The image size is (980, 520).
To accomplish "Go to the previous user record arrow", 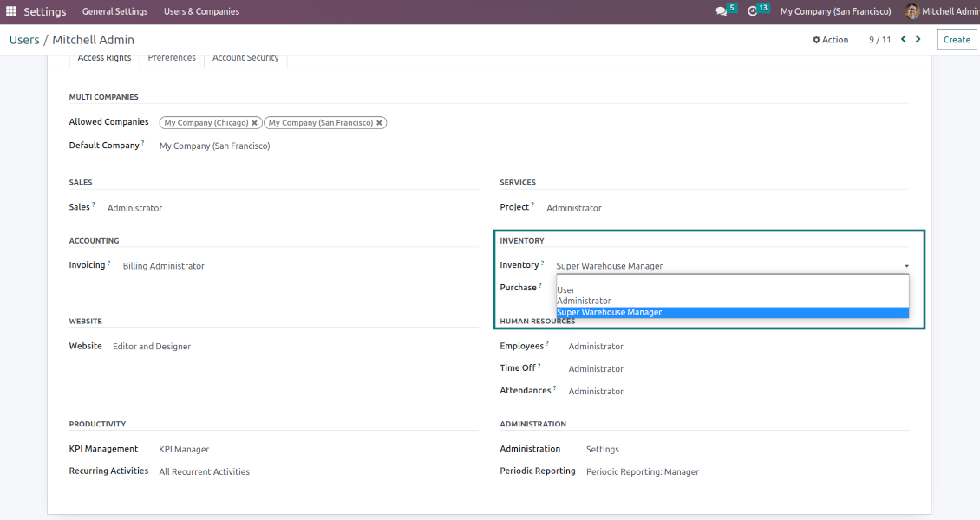I will pos(904,39).
